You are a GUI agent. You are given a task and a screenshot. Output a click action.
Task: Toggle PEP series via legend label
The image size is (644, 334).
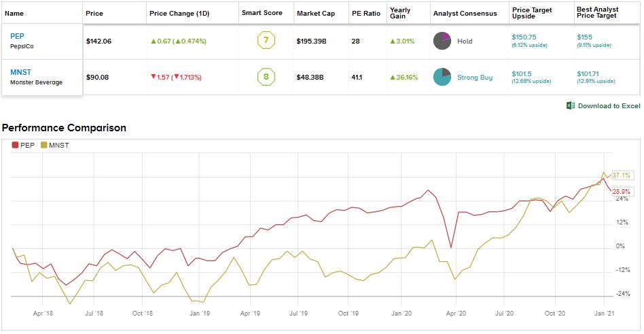tap(28, 145)
